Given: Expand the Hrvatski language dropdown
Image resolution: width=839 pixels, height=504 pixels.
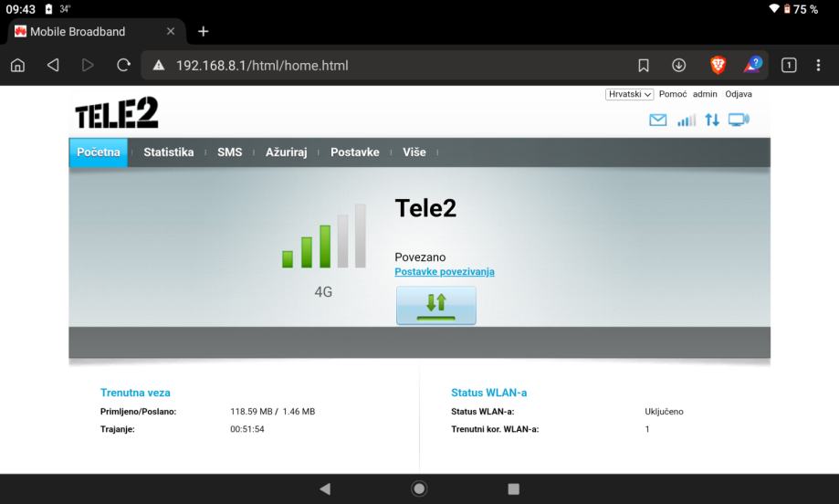Looking at the screenshot, I should (630, 94).
